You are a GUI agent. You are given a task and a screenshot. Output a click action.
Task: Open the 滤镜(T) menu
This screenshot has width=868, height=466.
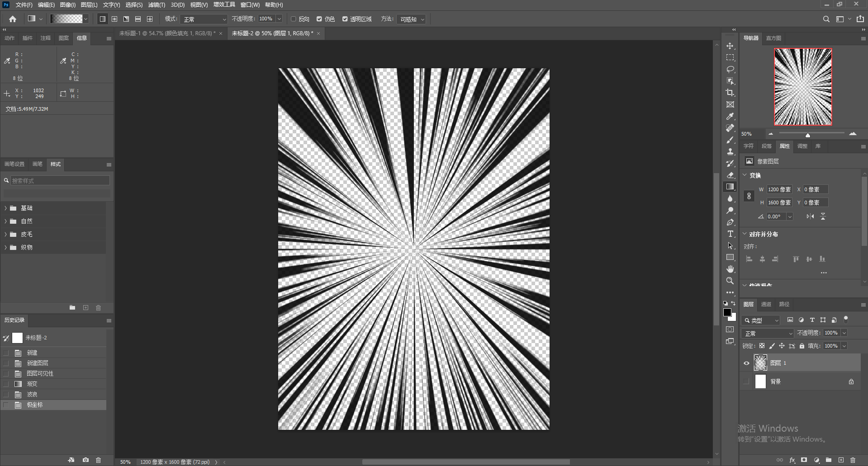(x=157, y=5)
